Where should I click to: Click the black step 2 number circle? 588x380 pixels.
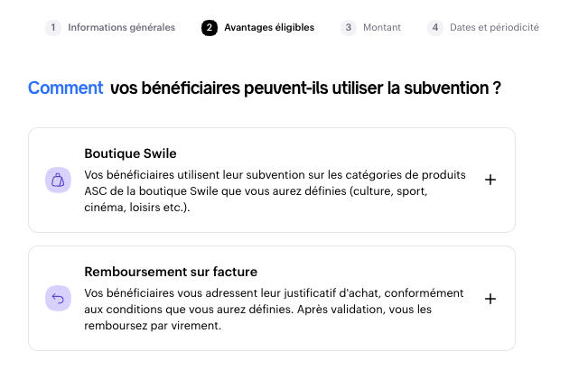coord(210,28)
